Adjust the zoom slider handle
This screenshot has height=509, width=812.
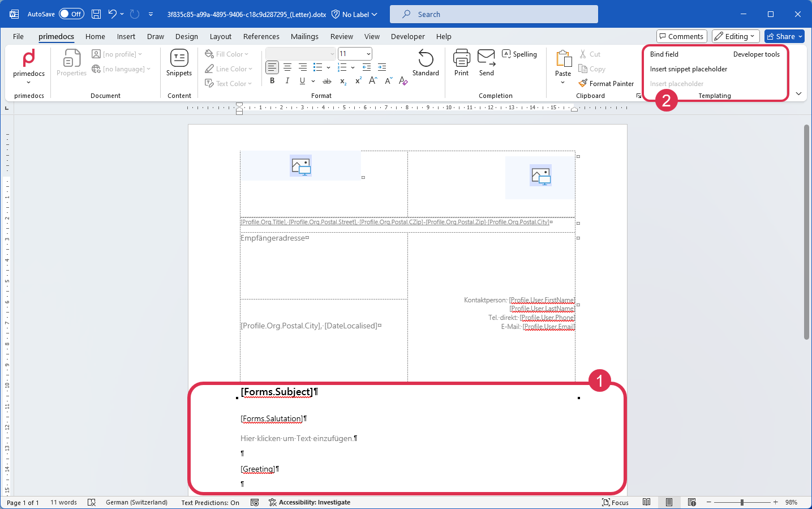[x=742, y=502]
